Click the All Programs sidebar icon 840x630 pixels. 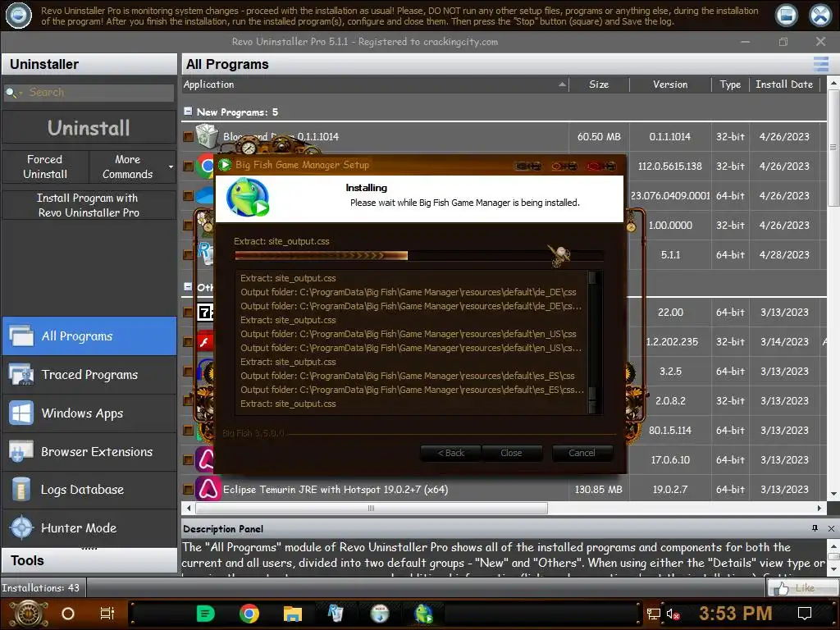[21, 336]
